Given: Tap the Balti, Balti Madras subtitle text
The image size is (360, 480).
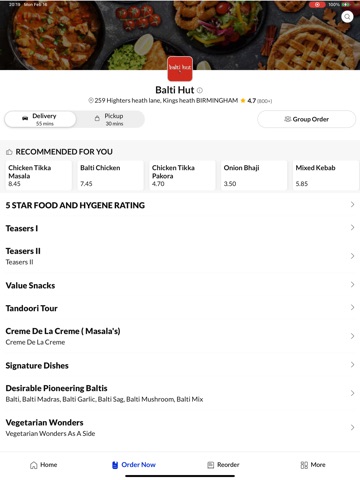Looking at the screenshot, I should tap(104, 399).
